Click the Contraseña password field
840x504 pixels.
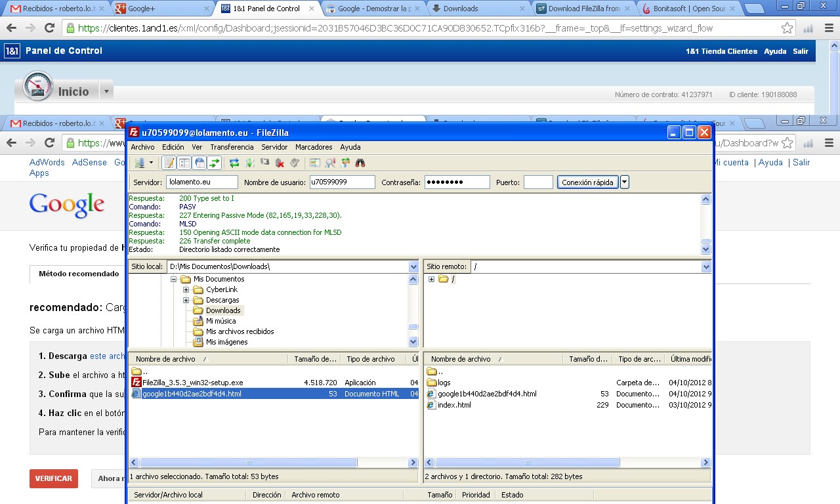point(457,182)
